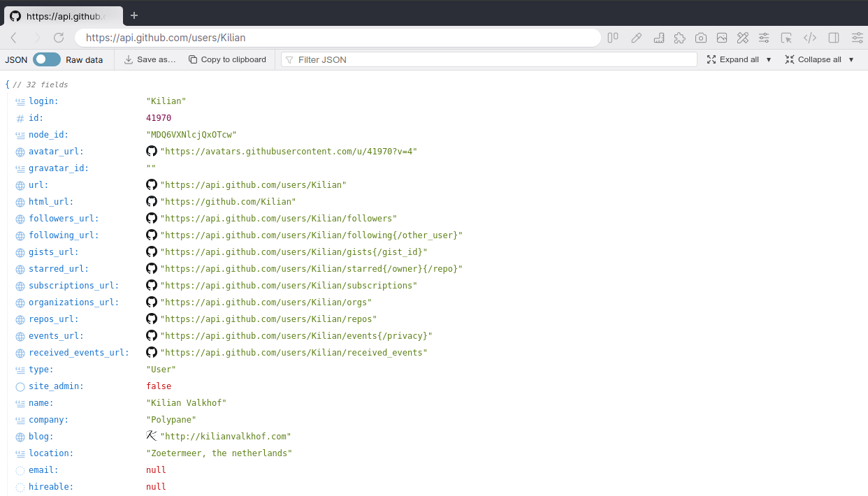Open the extensions puzzle piece icon
The height and width of the screenshot is (496, 868).
pyautogui.click(x=679, y=38)
